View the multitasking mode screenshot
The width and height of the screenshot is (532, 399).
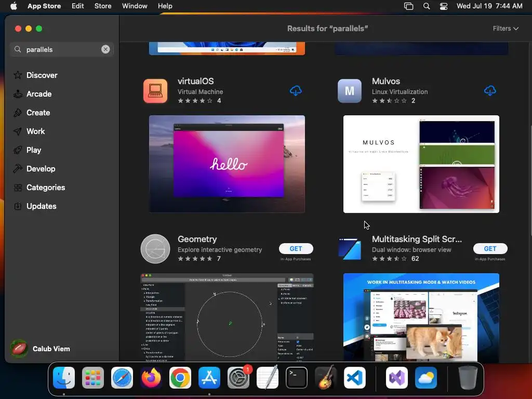point(421,317)
